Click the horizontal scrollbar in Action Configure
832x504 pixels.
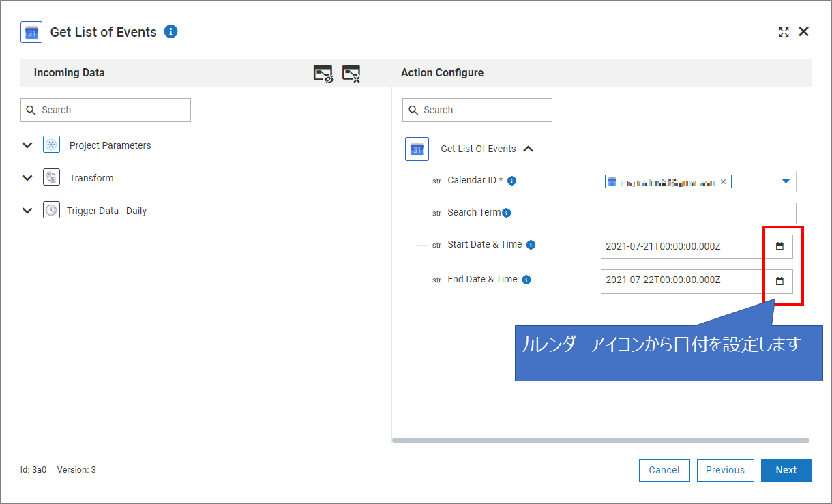(x=600, y=441)
